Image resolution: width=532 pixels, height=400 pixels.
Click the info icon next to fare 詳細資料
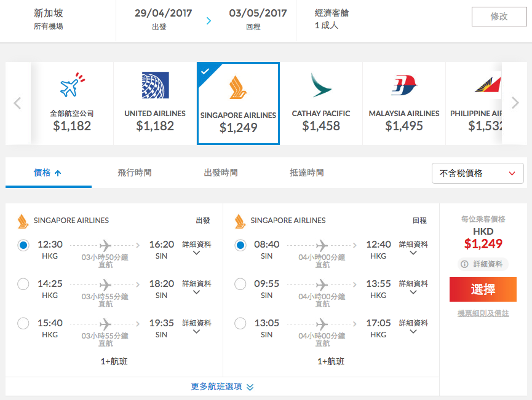[x=464, y=264]
